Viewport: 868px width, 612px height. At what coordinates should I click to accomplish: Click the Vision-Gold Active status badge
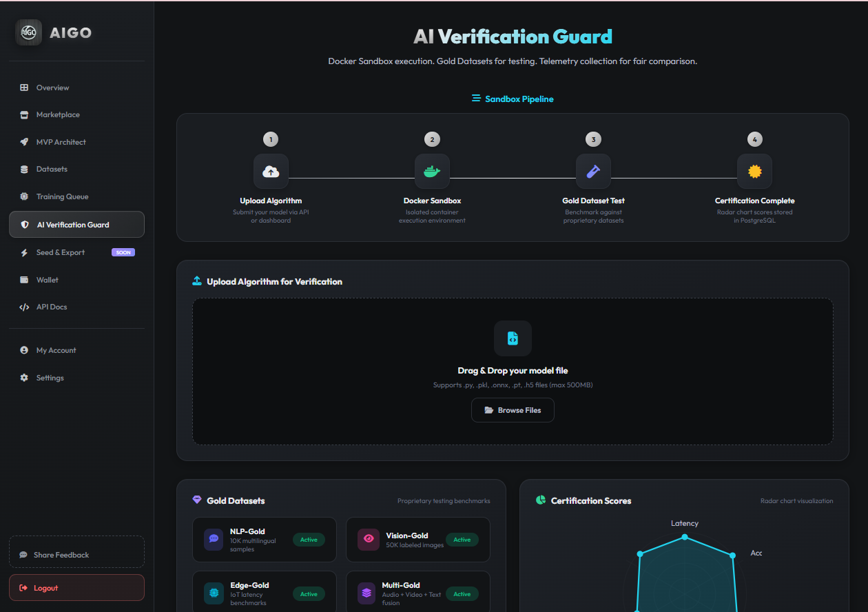(x=462, y=540)
